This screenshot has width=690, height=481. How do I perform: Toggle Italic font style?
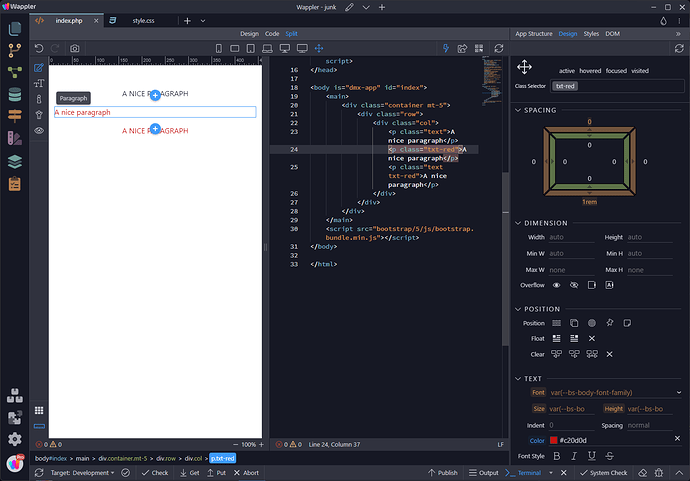coord(574,456)
